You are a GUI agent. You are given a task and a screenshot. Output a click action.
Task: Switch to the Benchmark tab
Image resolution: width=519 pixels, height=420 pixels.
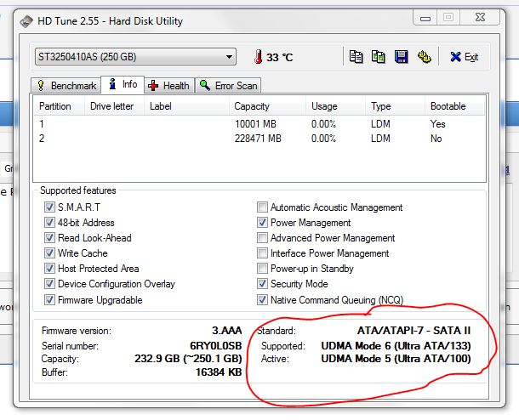pos(66,86)
